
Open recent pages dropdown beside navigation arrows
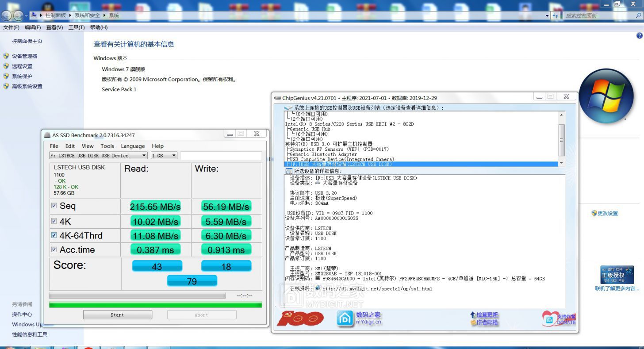[26, 16]
